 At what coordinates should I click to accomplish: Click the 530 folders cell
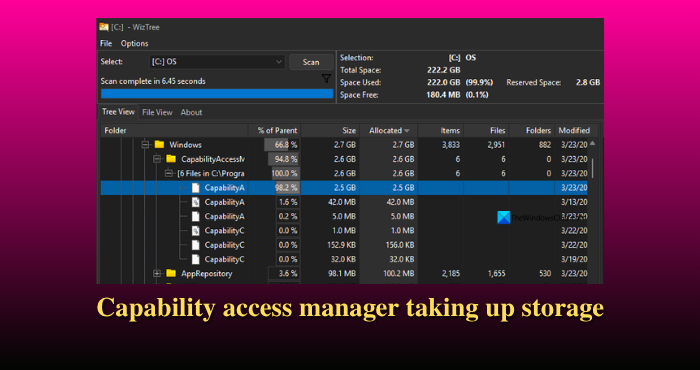pyautogui.click(x=544, y=274)
